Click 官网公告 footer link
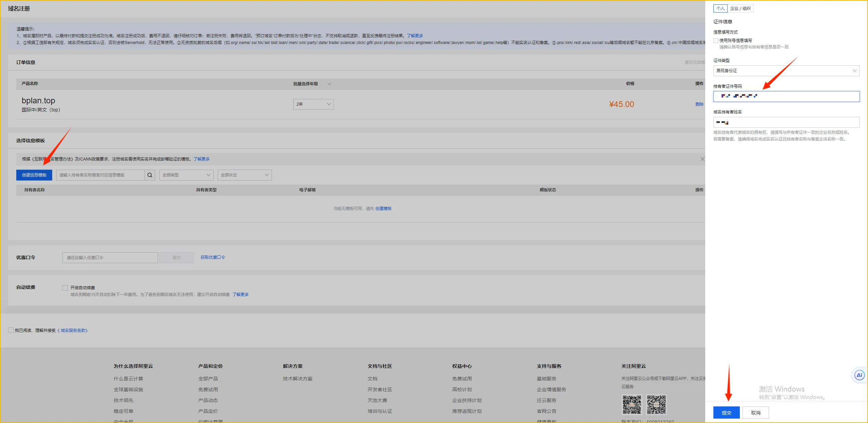The image size is (868, 423). [547, 411]
